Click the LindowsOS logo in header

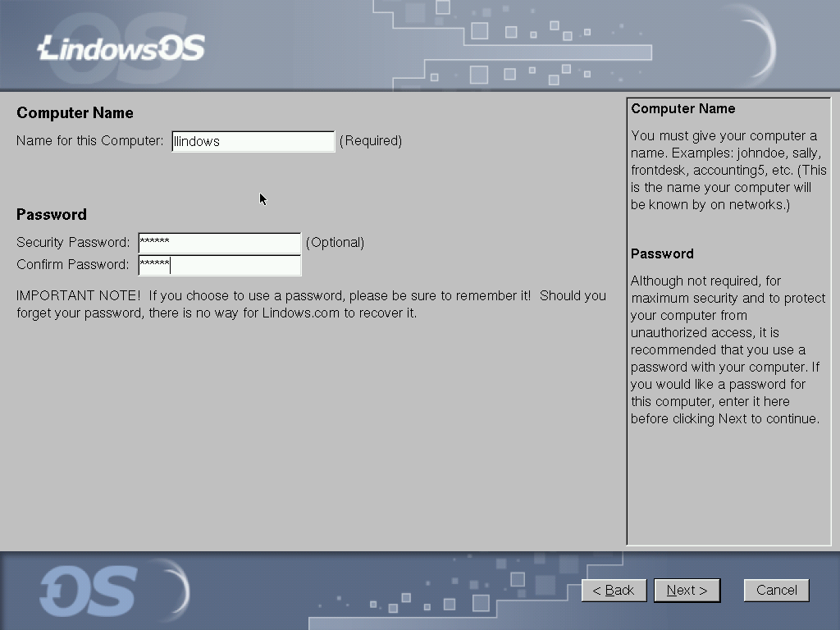point(121,48)
